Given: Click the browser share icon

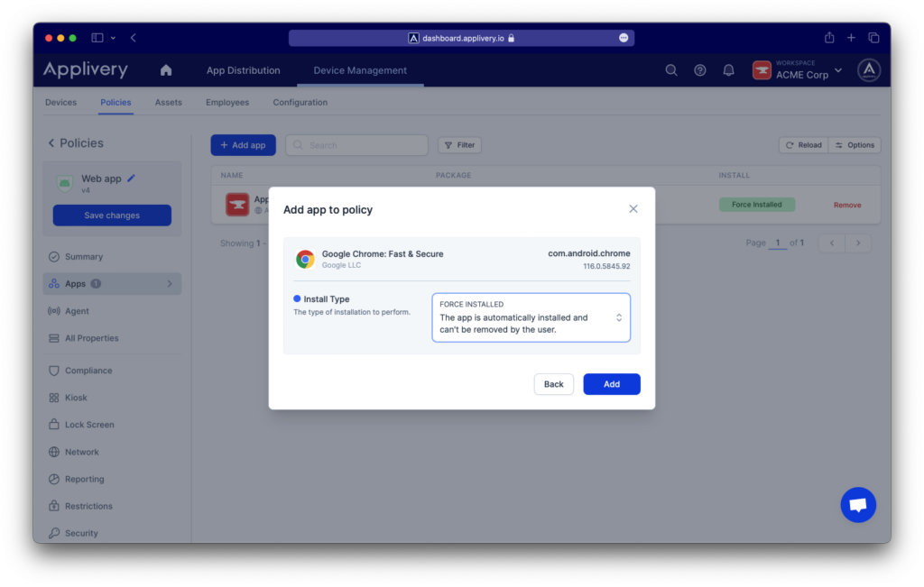Looking at the screenshot, I should 829,38.
